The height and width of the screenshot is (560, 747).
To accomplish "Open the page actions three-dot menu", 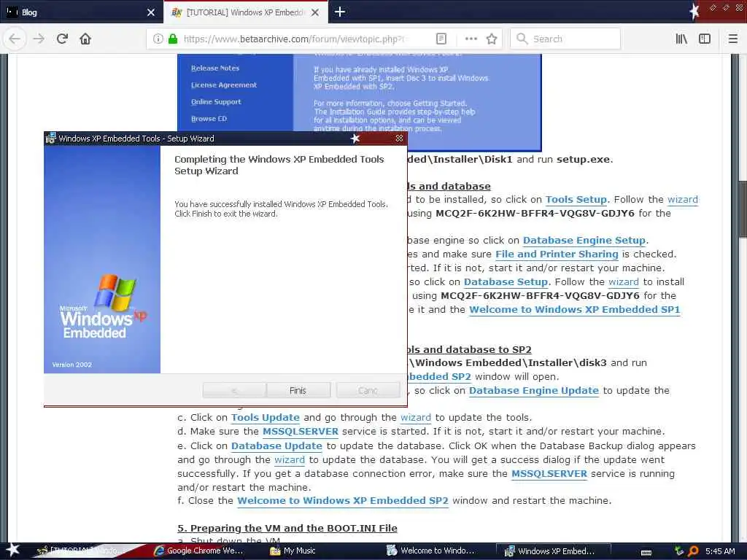I will click(x=471, y=39).
